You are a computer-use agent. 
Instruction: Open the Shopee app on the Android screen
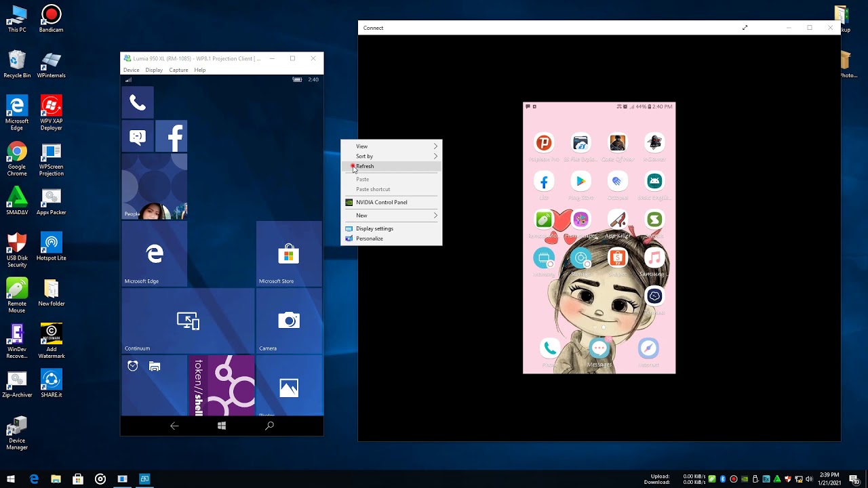click(x=617, y=258)
